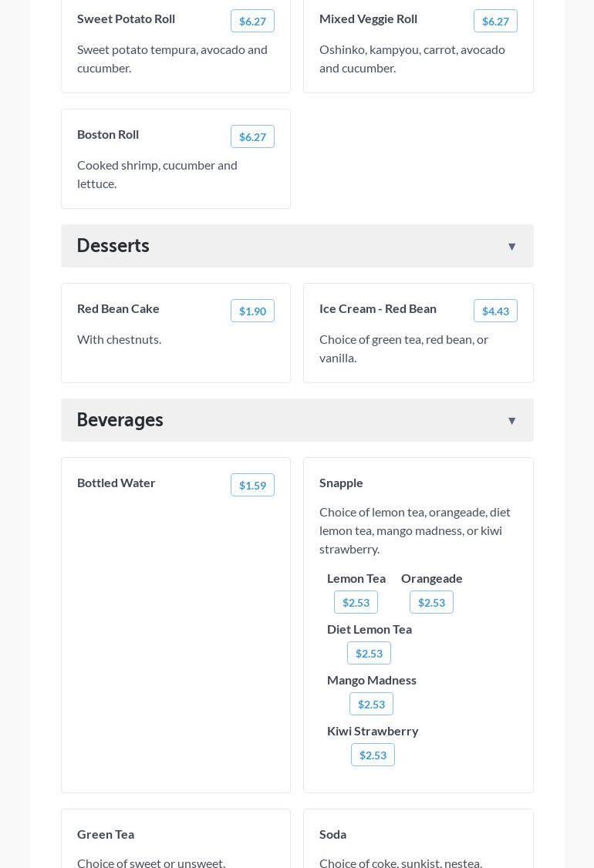Click the Snapple item name
Image resolution: width=594 pixels, height=868 pixels.
[341, 483]
